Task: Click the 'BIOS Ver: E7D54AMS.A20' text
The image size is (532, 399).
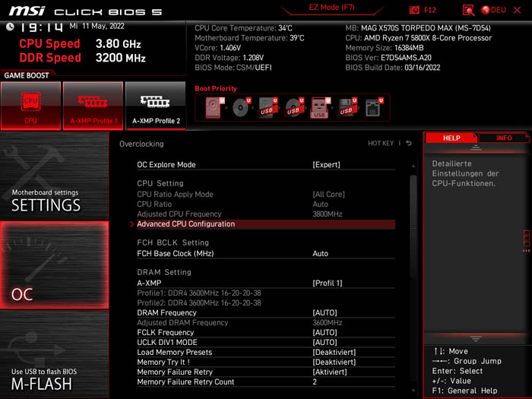Action: pos(388,58)
